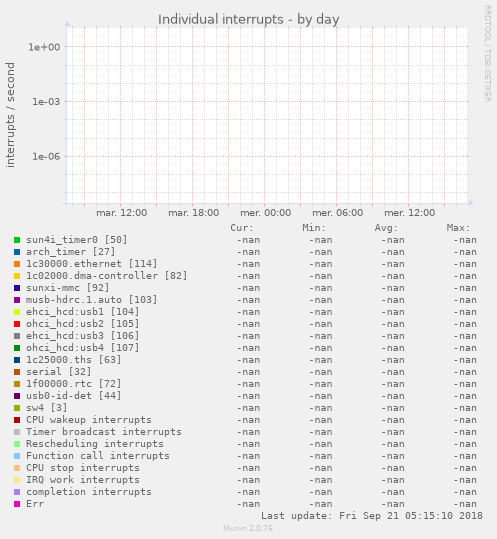Click the green sun4i_timer0 color swatch
Screen dimensions: 497x539
(x=17, y=240)
